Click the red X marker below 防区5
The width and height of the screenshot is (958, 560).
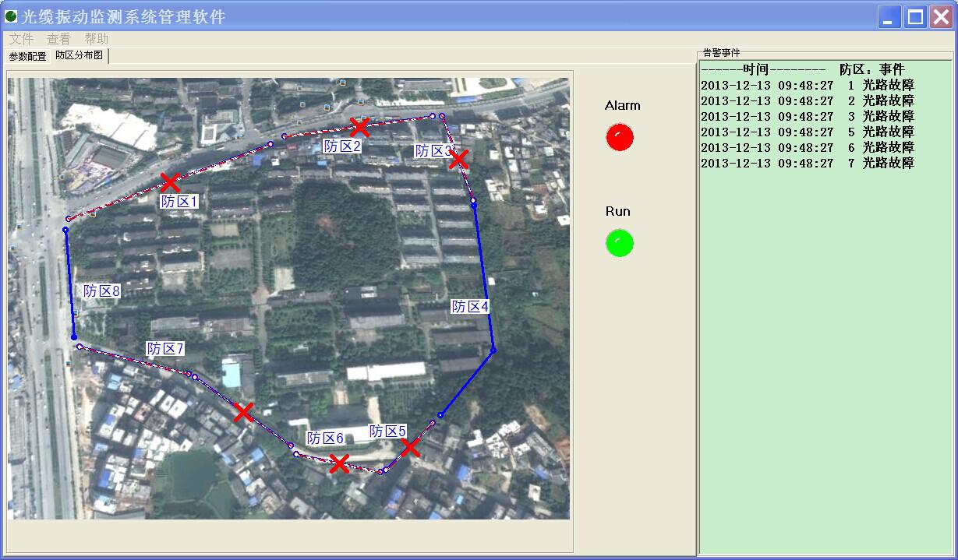[x=410, y=447]
